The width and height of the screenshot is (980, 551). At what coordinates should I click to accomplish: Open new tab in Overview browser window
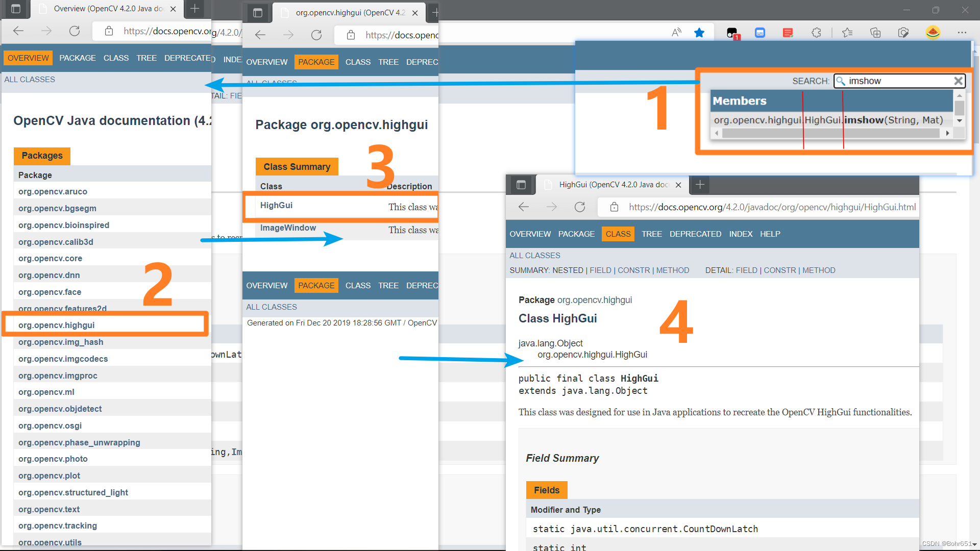pos(194,9)
